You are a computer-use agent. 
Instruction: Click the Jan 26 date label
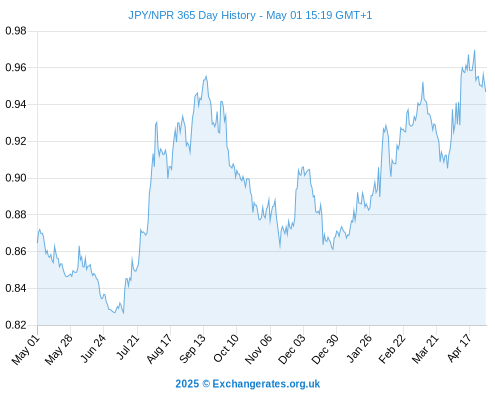click(x=359, y=349)
